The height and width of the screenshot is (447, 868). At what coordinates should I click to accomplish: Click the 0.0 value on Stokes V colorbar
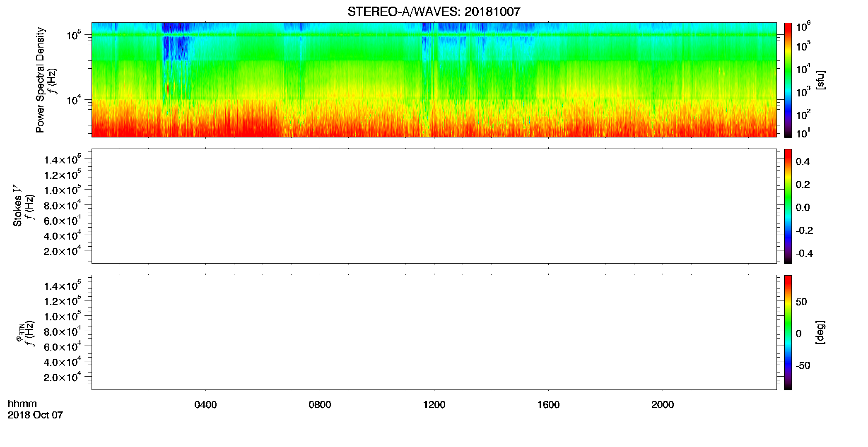tap(803, 208)
